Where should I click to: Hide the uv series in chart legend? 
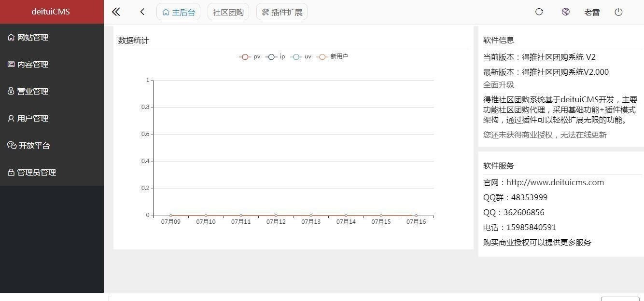coord(301,57)
